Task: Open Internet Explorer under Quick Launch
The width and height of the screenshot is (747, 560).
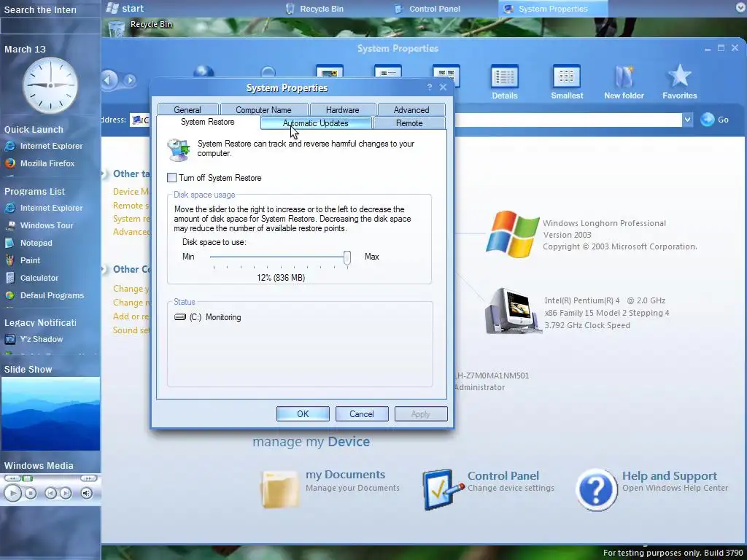Action: 44,146
